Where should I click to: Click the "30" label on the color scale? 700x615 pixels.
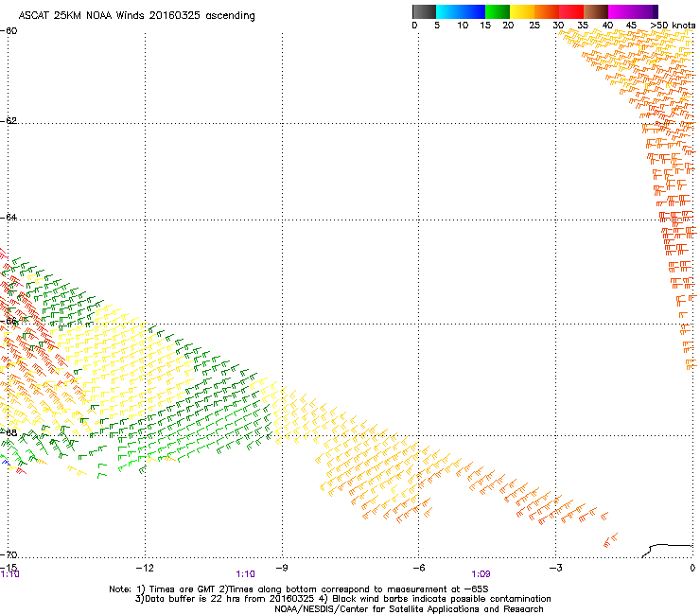[558, 26]
